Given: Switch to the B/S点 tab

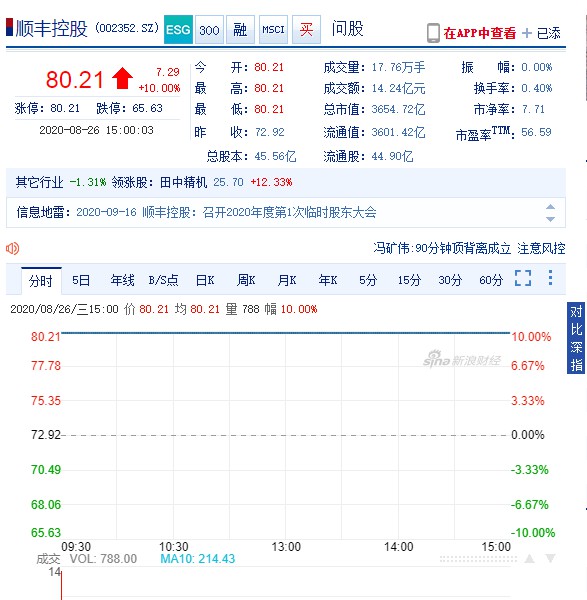Looking at the screenshot, I should click(x=163, y=280).
